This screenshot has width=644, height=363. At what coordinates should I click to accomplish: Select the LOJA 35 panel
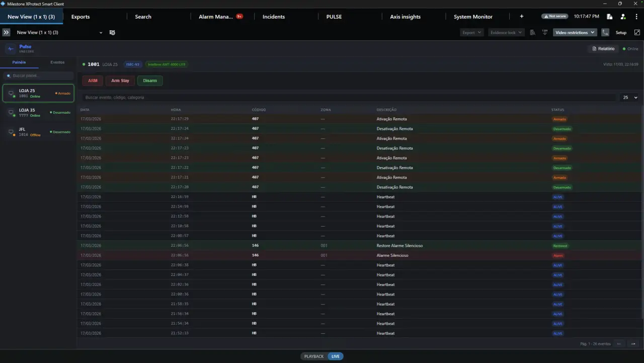coord(38,112)
